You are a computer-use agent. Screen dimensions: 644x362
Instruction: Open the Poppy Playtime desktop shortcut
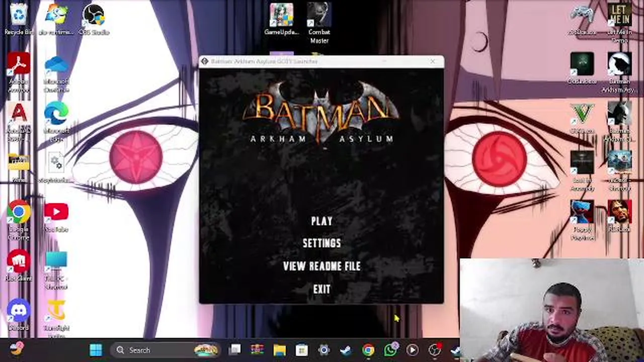(x=582, y=221)
